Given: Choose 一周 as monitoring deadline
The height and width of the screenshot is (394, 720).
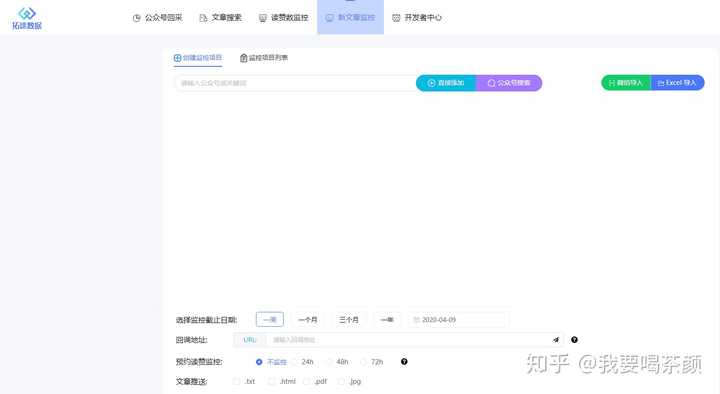Looking at the screenshot, I should (270, 320).
